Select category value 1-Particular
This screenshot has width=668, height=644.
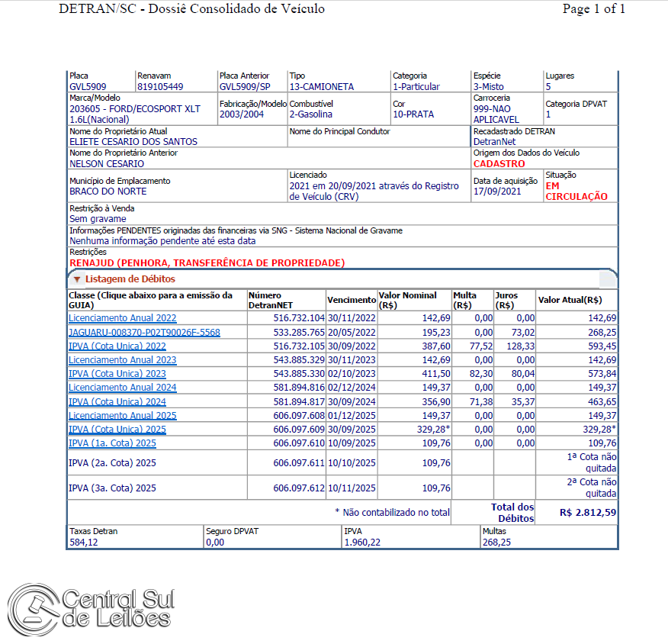416,86
